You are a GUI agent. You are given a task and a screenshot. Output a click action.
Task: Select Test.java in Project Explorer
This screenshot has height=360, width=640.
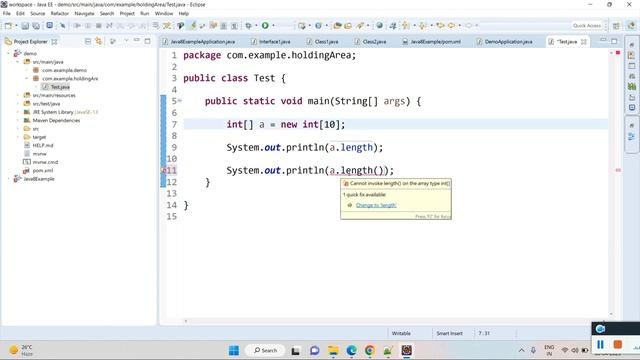[56, 87]
